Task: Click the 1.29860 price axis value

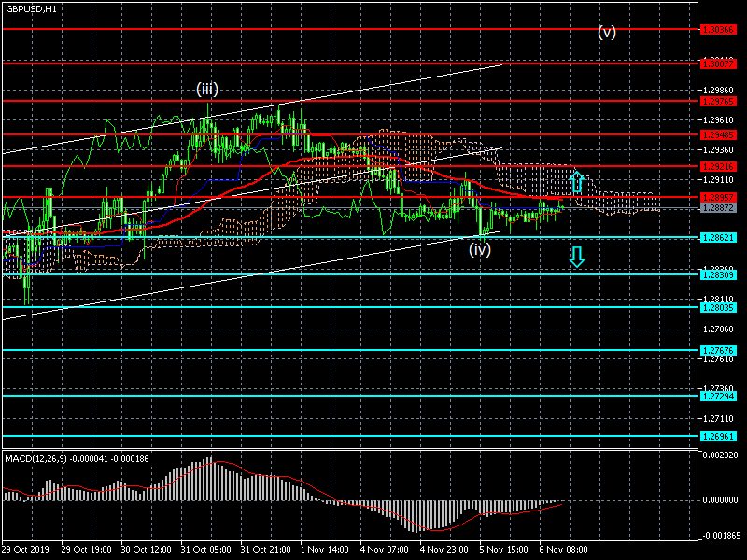Action: (718, 90)
